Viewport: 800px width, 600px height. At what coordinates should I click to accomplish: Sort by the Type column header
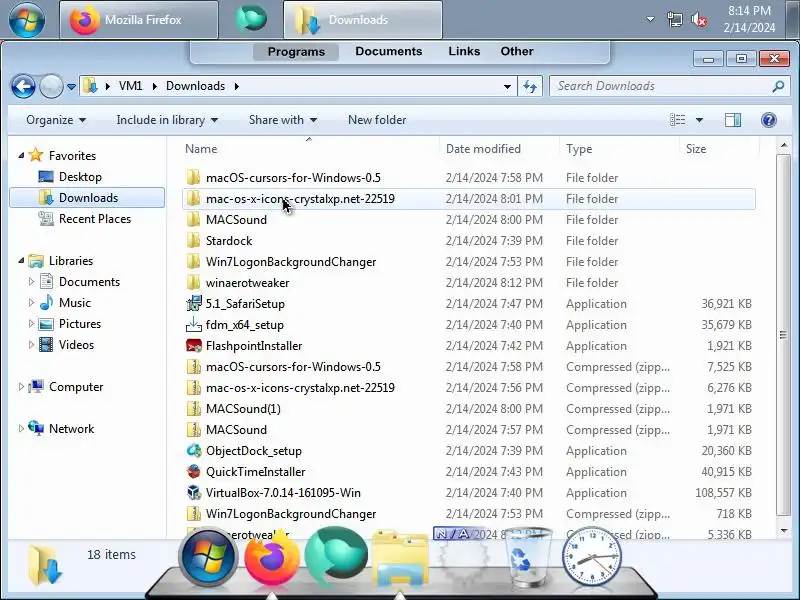pyautogui.click(x=619, y=148)
